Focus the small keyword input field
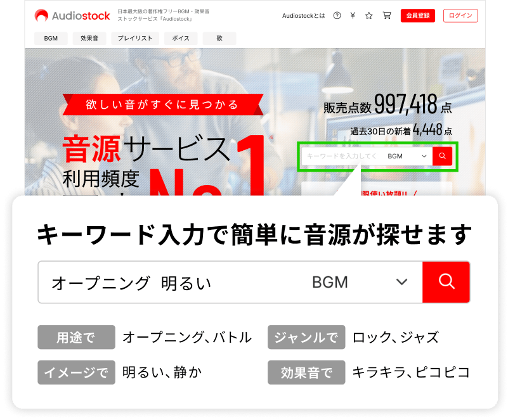This screenshot has height=420, width=508. [x=342, y=156]
